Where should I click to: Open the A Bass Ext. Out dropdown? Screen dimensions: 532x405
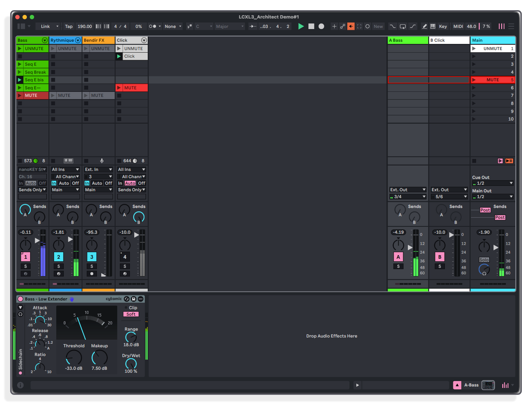[x=408, y=190]
